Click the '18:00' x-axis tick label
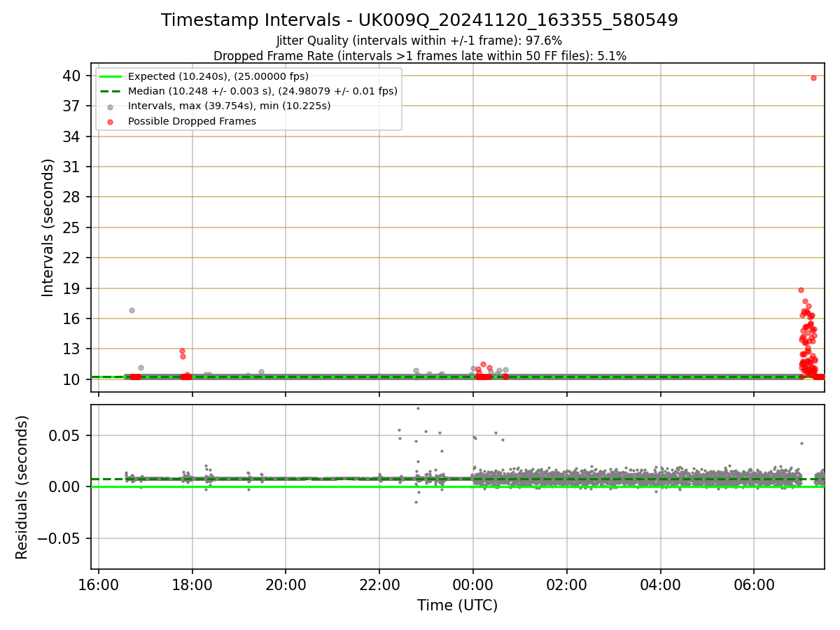This screenshot has width=840, height=630. (192, 584)
